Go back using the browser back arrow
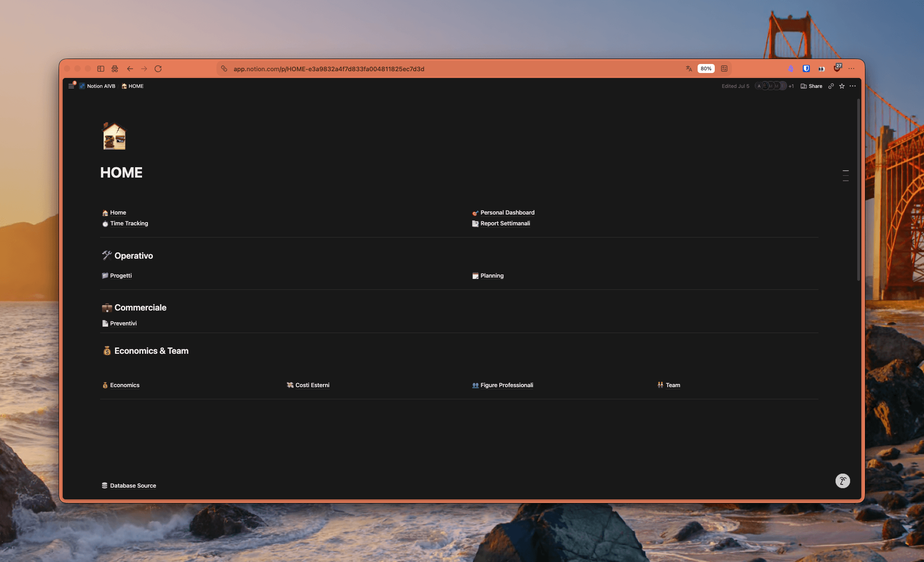Image resolution: width=924 pixels, height=562 pixels. (130, 69)
